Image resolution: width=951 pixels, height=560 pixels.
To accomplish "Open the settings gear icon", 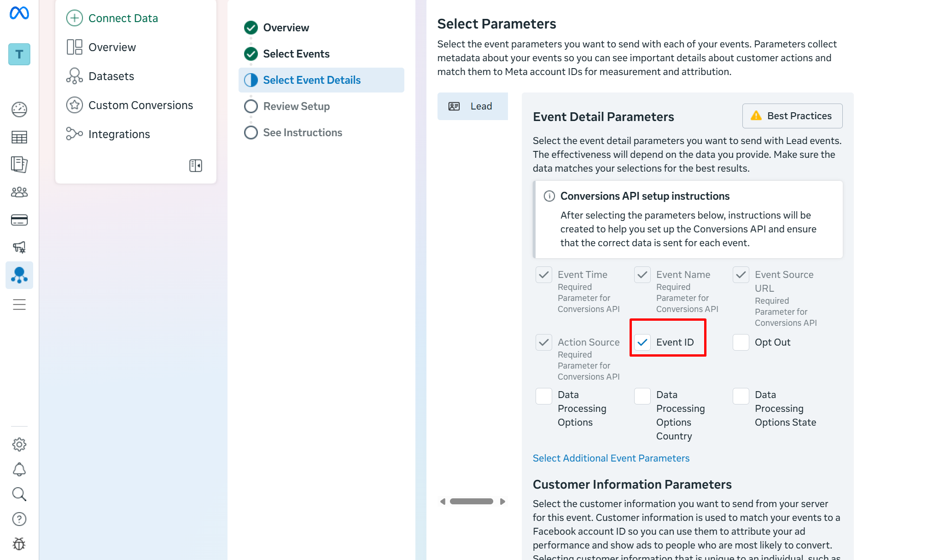I will point(19,445).
